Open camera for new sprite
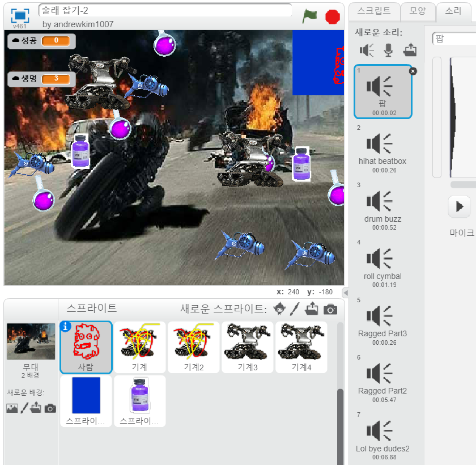The width and height of the screenshot is (476, 465). pos(330,309)
